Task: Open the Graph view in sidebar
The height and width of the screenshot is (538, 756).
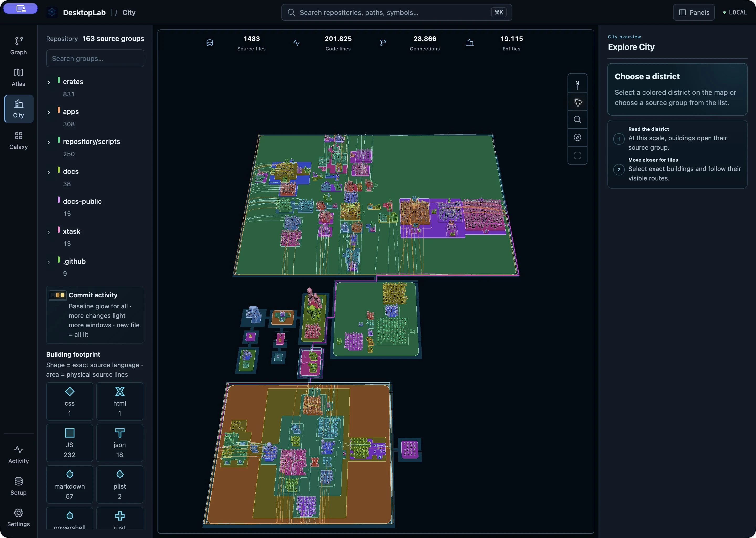Action: pyautogui.click(x=19, y=46)
